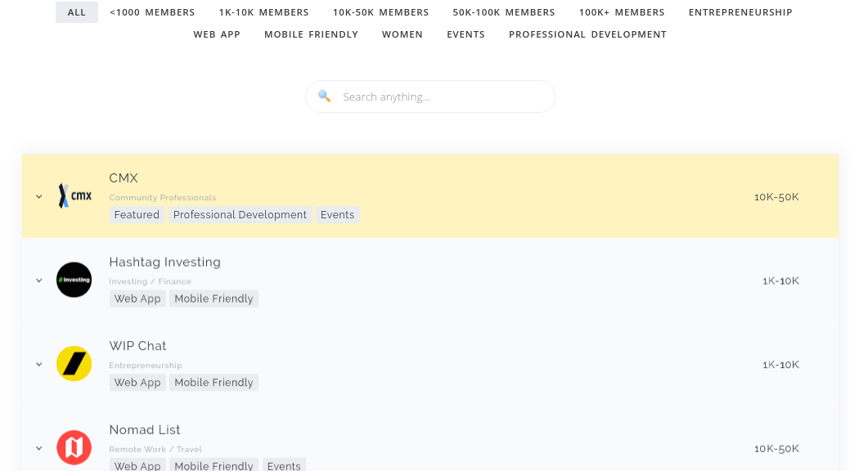Viewport: 868px width, 471px height.
Task: Open the Nomad List title
Action: click(145, 429)
